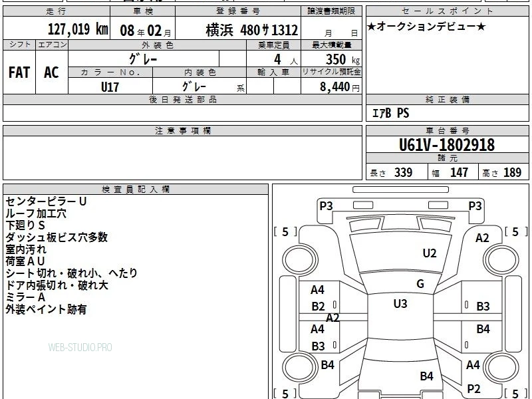
Task: Click the カラーNo. header
Action: pyautogui.click(x=110, y=72)
